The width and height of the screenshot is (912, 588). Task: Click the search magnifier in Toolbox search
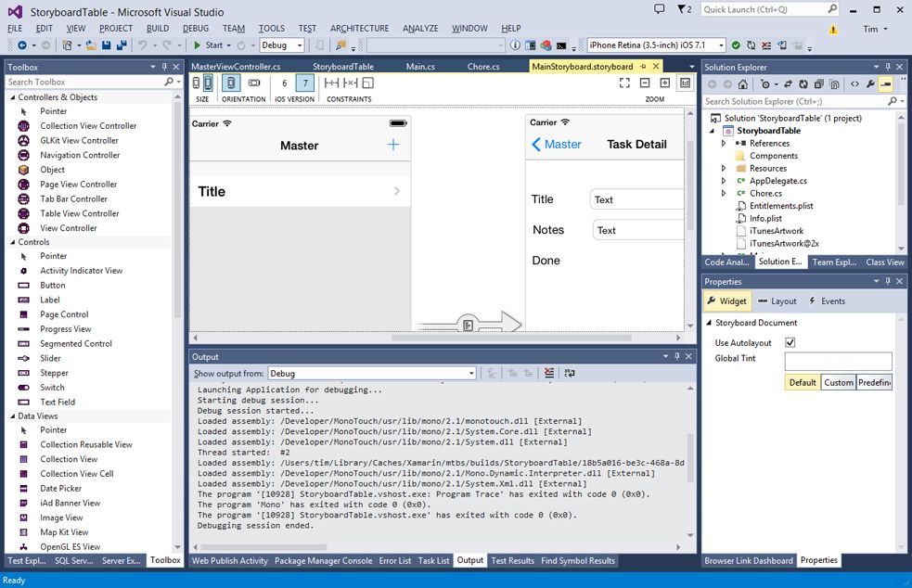point(169,82)
